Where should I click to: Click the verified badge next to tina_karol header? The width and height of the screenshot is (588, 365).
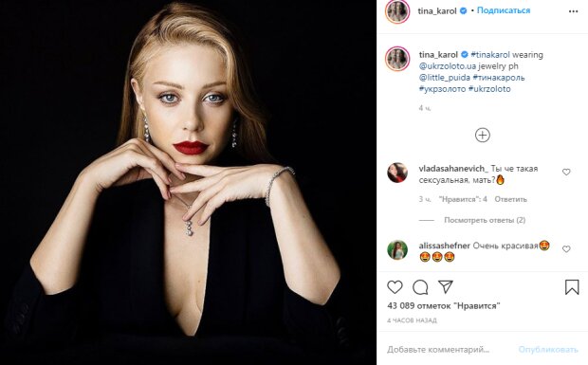click(463, 10)
